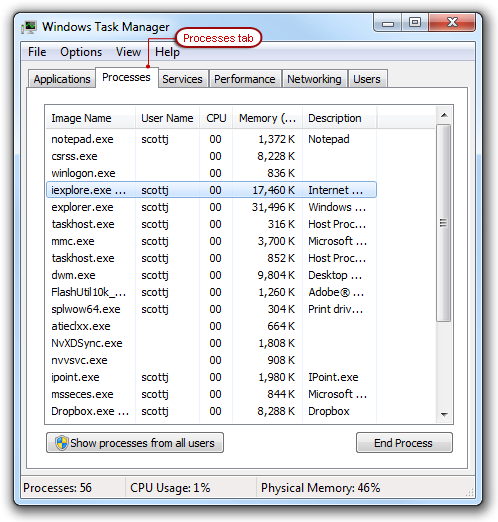Sort by the Memory column header

(x=267, y=118)
